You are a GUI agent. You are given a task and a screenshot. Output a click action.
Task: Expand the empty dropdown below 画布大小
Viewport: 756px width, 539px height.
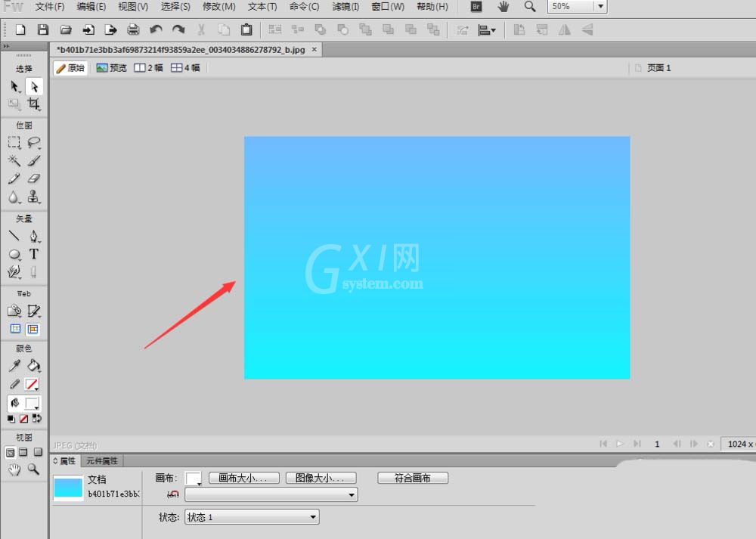tap(271, 494)
